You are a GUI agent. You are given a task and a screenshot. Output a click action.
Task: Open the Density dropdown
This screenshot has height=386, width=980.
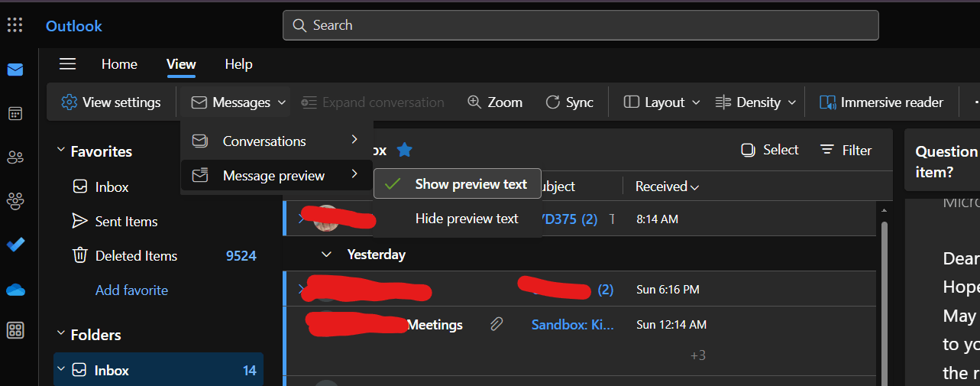[756, 102]
